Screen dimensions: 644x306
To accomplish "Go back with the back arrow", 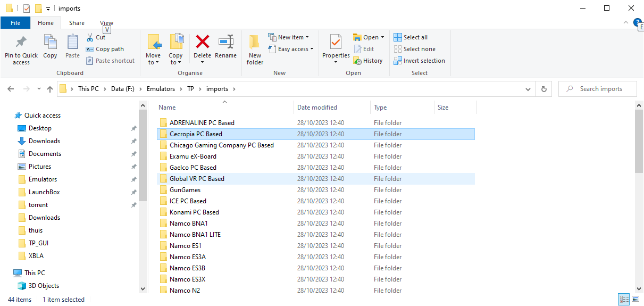I will [x=11, y=89].
